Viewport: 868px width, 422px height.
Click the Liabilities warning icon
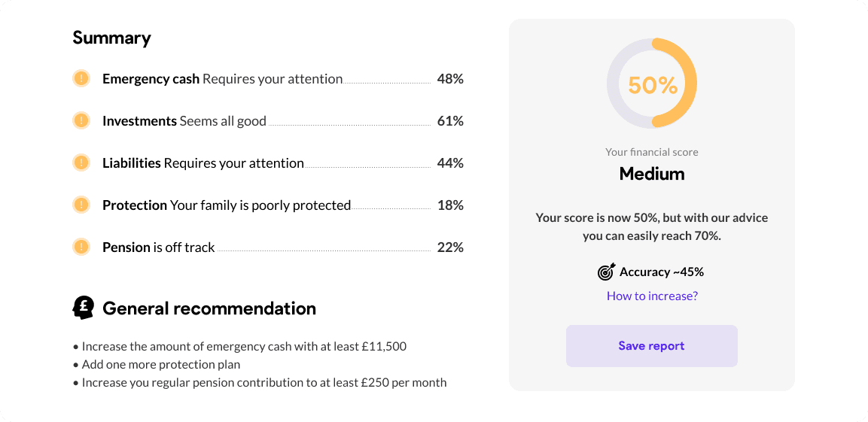(x=81, y=162)
